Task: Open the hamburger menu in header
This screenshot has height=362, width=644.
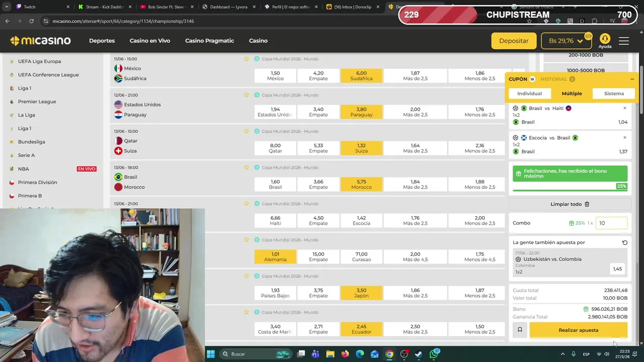Action: (x=624, y=41)
